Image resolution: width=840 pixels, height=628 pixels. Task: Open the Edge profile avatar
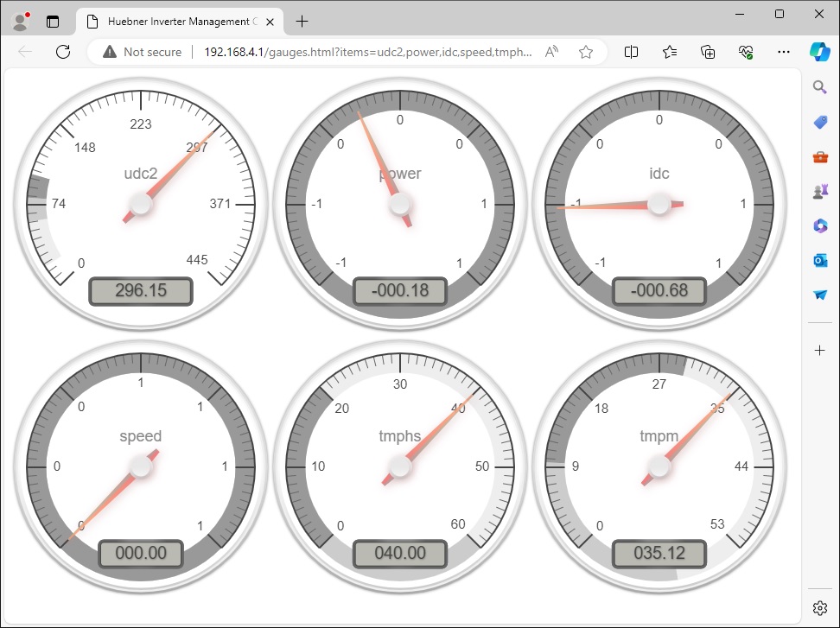point(20,21)
